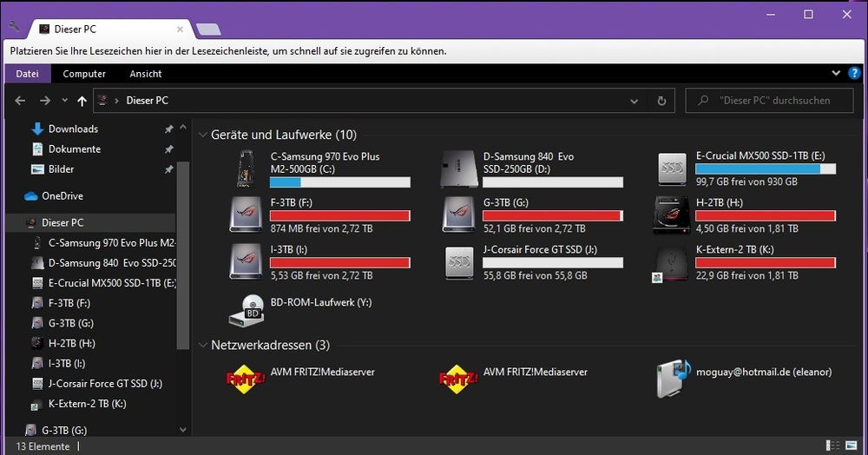868x455 pixels.
Task: Expand the ribbon with the chevron
Action: click(x=836, y=74)
